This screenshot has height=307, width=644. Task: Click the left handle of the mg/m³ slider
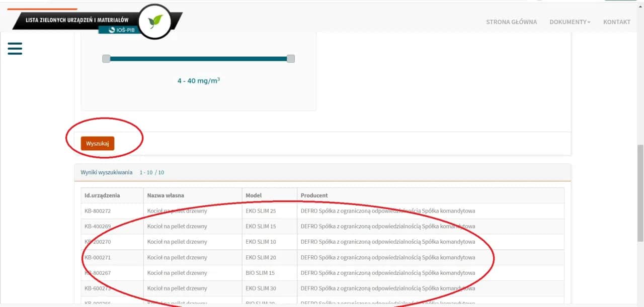coord(106,59)
